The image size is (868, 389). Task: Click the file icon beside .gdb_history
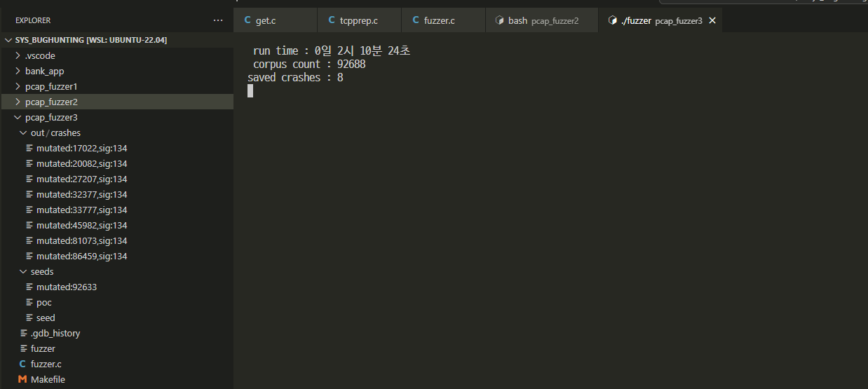tap(24, 333)
